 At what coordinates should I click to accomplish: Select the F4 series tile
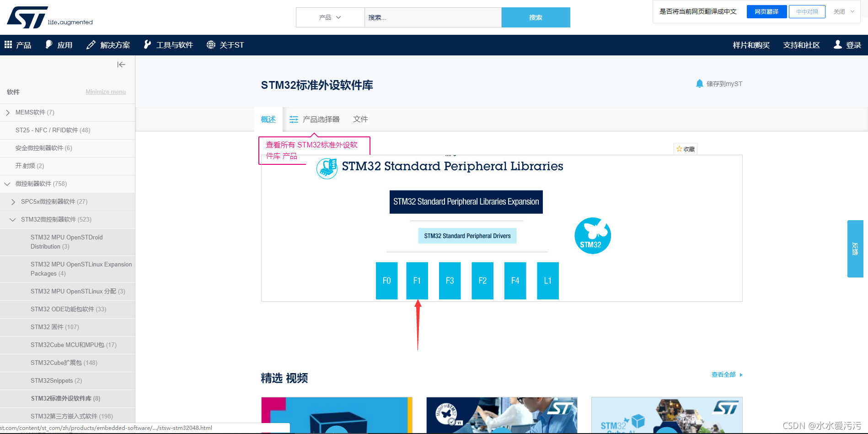click(515, 281)
